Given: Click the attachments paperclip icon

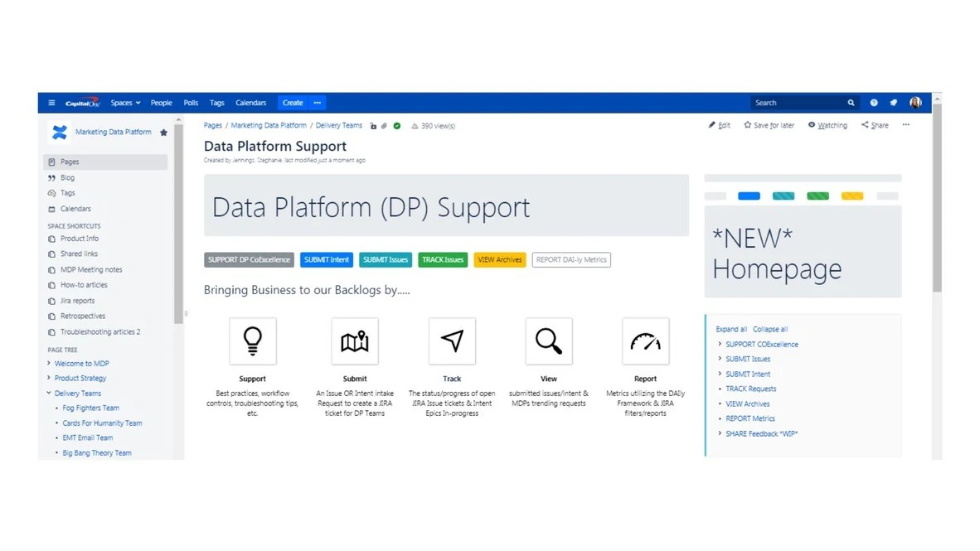Looking at the screenshot, I should pos(385,126).
